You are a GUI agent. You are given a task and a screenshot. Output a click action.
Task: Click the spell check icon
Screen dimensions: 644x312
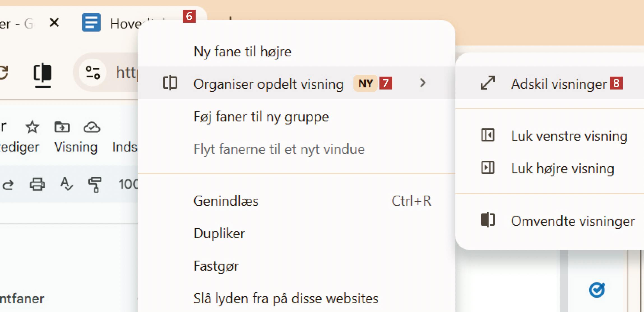pyautogui.click(x=66, y=185)
